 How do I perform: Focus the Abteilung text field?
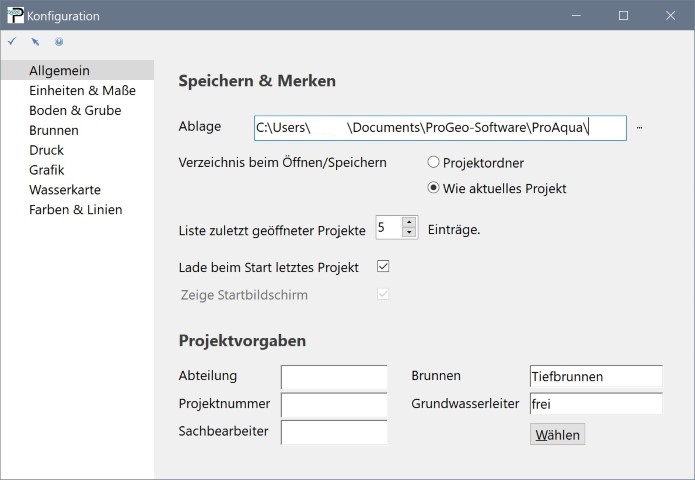(333, 377)
